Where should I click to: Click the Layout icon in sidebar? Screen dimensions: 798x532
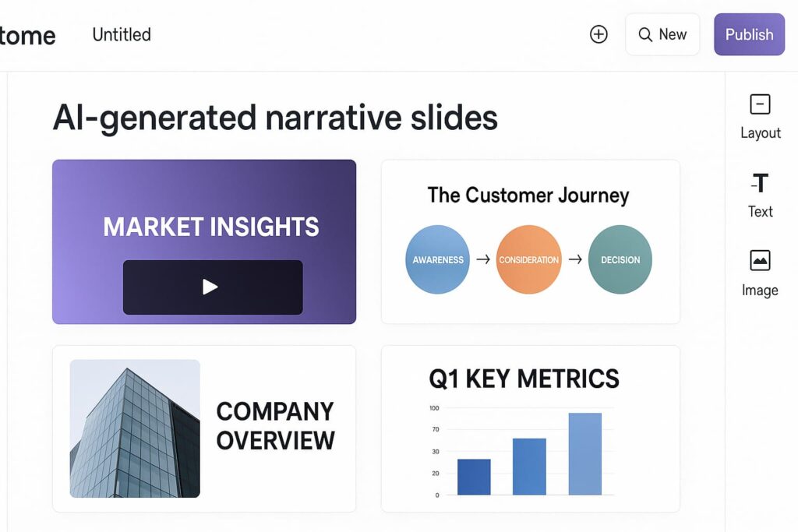pyautogui.click(x=760, y=104)
